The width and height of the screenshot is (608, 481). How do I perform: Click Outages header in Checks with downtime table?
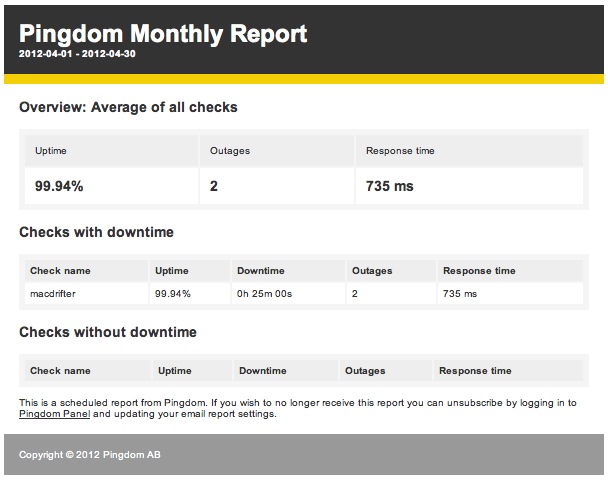tap(372, 271)
